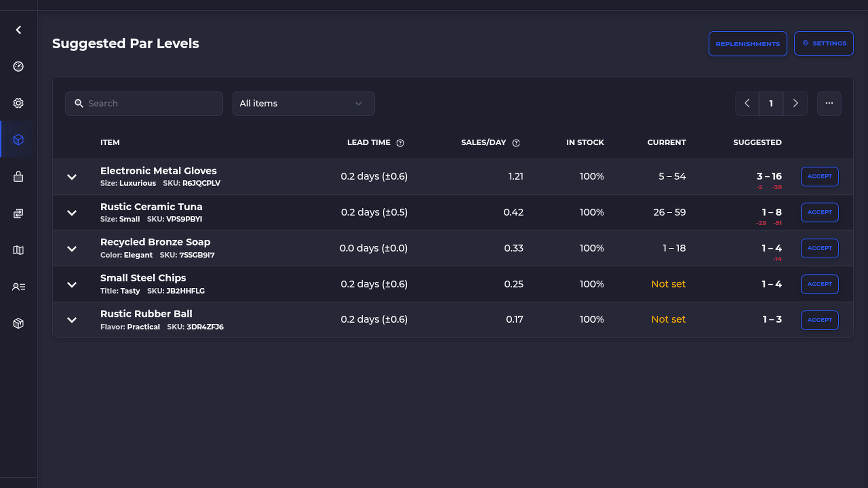Click SKU R6JQCPLV text
The height and width of the screenshot is (488, 868).
[192, 183]
